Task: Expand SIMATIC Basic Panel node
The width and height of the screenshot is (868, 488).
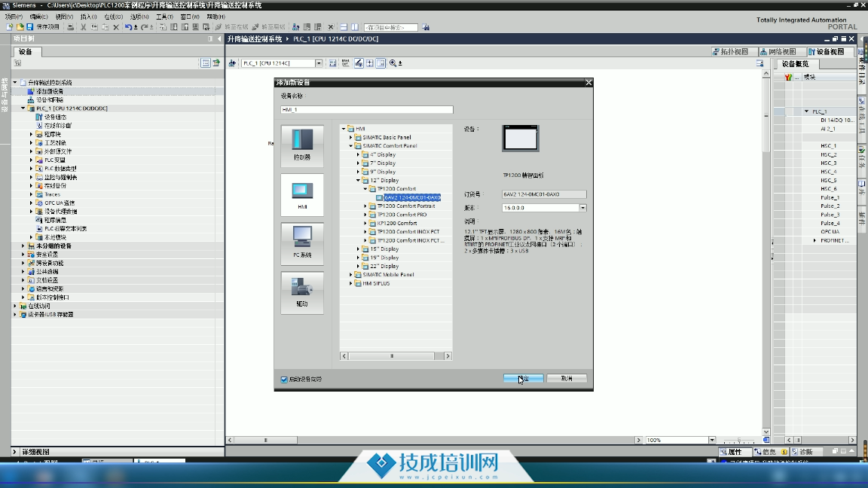Action: (x=351, y=137)
